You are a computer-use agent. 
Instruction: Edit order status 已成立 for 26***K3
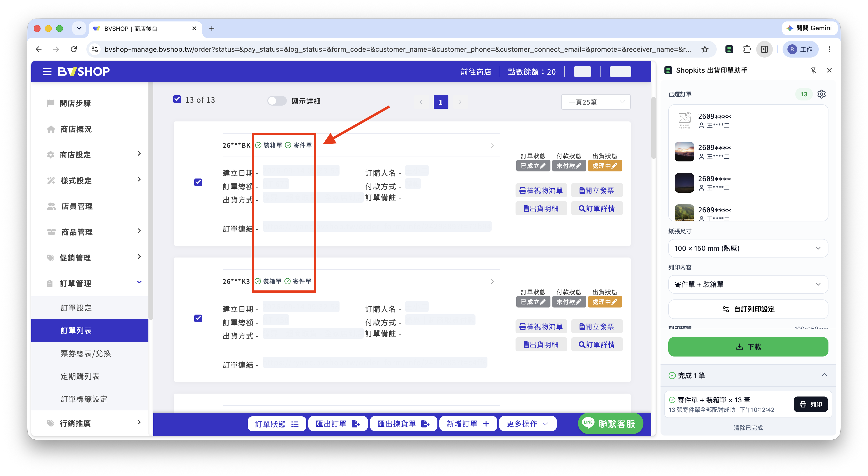(x=533, y=302)
